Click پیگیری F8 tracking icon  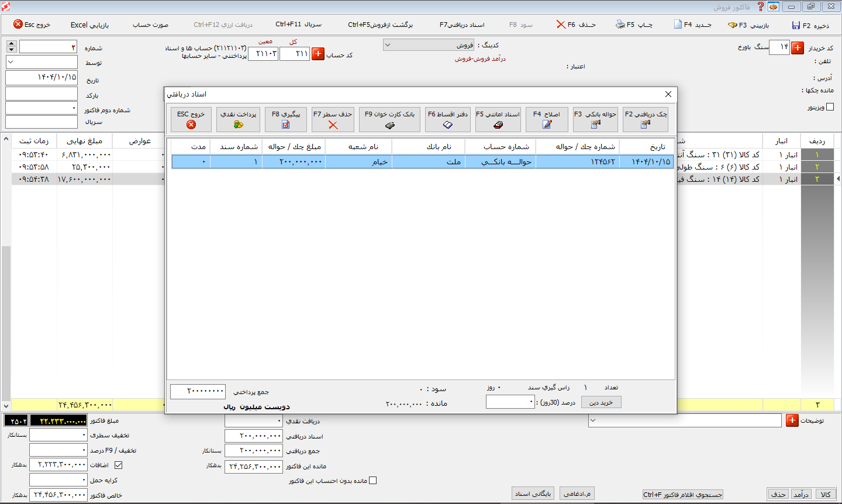(x=286, y=125)
